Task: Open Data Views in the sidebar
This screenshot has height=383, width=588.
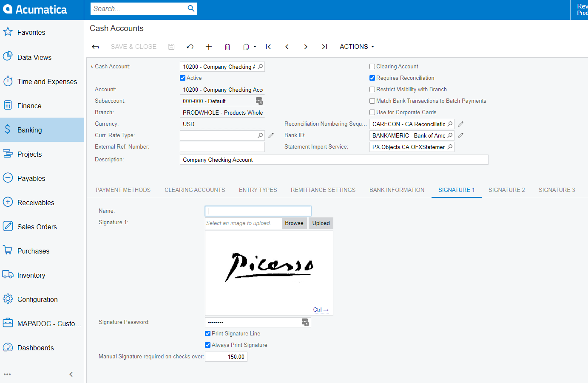Action: click(x=42, y=57)
